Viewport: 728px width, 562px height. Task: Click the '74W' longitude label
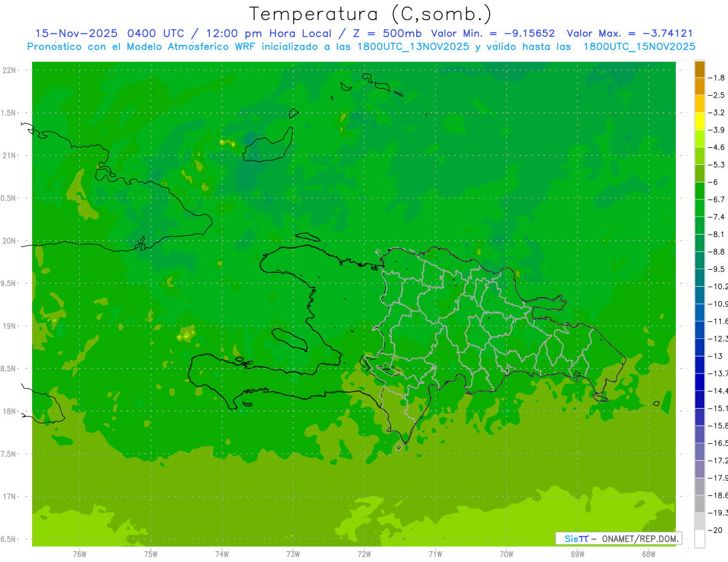point(222,554)
